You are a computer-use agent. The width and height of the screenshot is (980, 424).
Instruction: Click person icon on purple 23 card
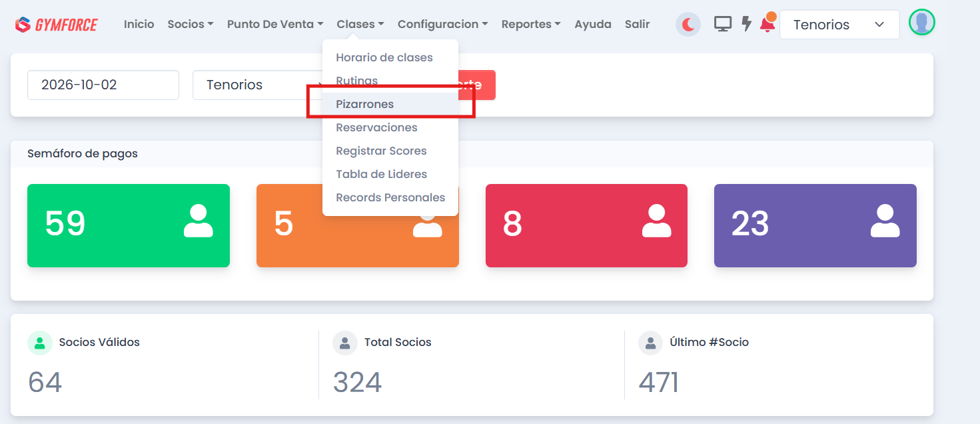click(885, 221)
